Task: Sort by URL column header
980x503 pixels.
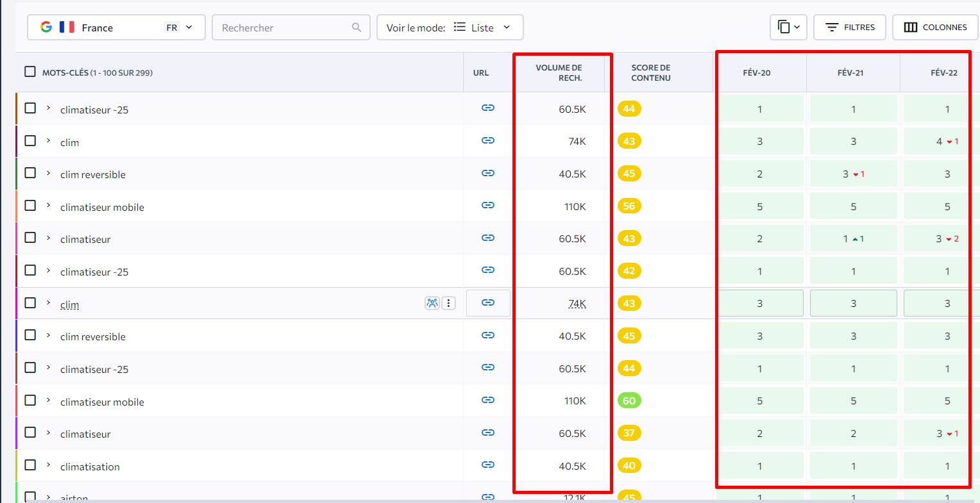Action: (x=481, y=72)
